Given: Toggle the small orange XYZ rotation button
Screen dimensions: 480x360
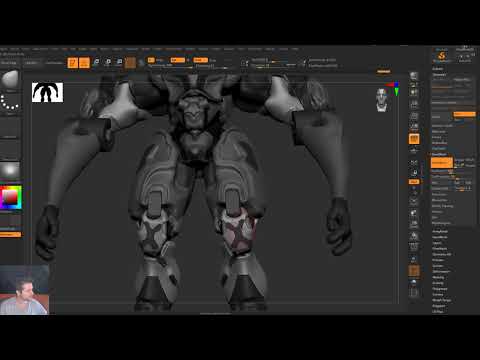Looking at the screenshot, I should tap(414, 182).
